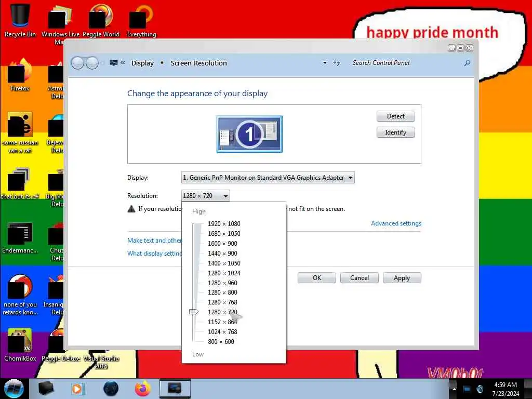Click the Cancel button
The image size is (532, 399).
tap(360, 278)
